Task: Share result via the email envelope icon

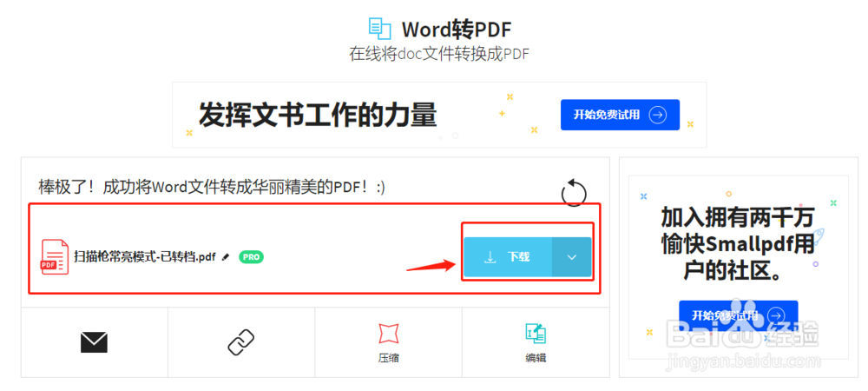Action: coord(94,342)
